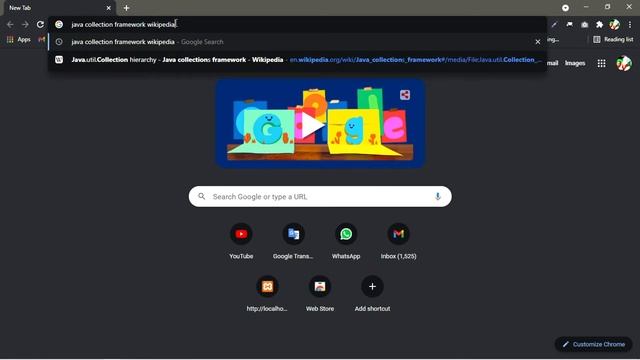Open the Wikipedia Java collections framework suggestion
Viewport: 640px width, 360px height.
[x=297, y=60]
